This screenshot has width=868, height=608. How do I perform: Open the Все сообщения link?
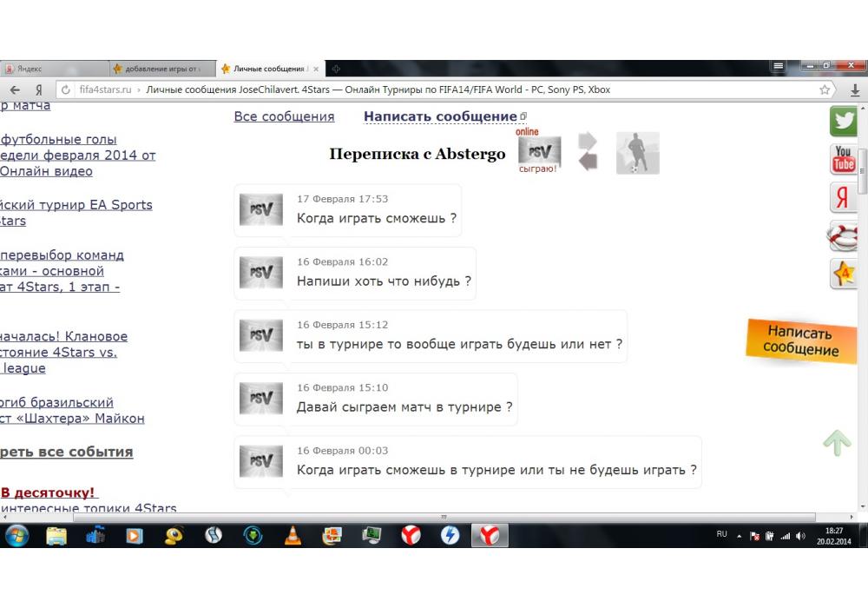pyautogui.click(x=284, y=116)
